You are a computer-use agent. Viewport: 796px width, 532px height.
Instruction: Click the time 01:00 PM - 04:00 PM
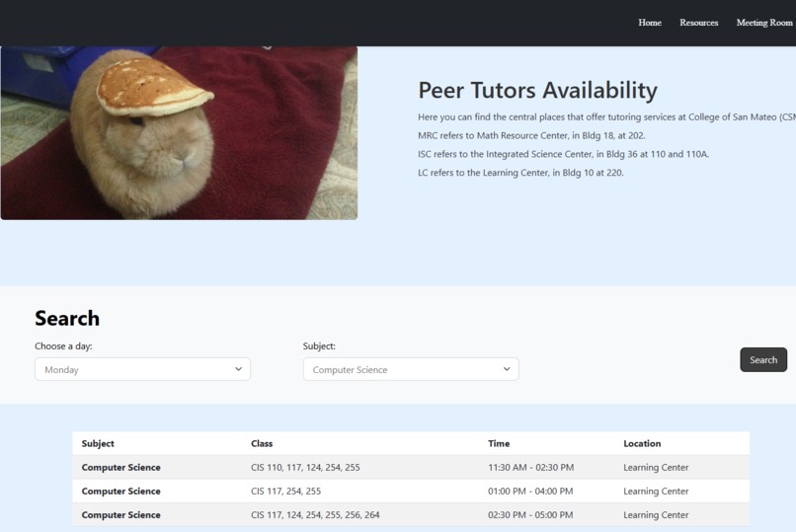click(x=530, y=491)
